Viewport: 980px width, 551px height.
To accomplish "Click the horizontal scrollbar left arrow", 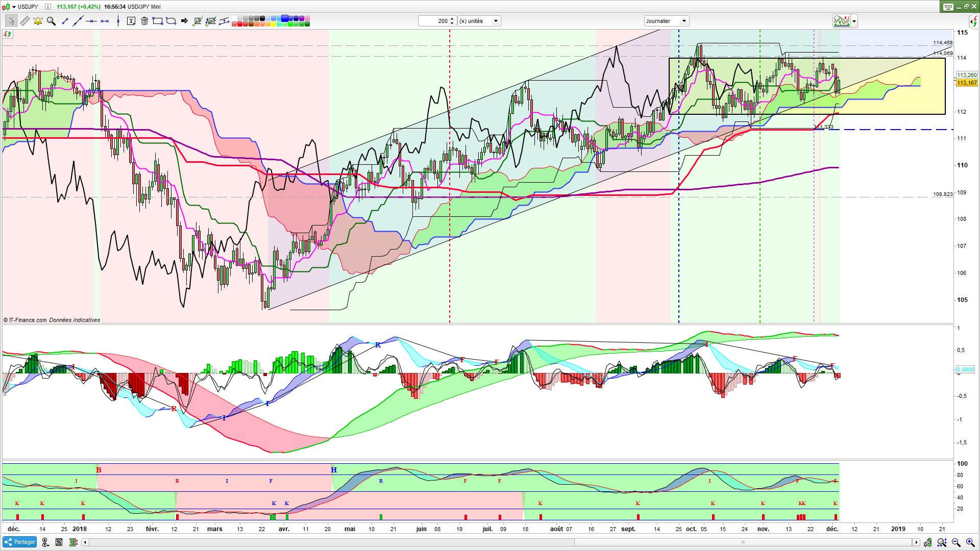I will [85, 542].
